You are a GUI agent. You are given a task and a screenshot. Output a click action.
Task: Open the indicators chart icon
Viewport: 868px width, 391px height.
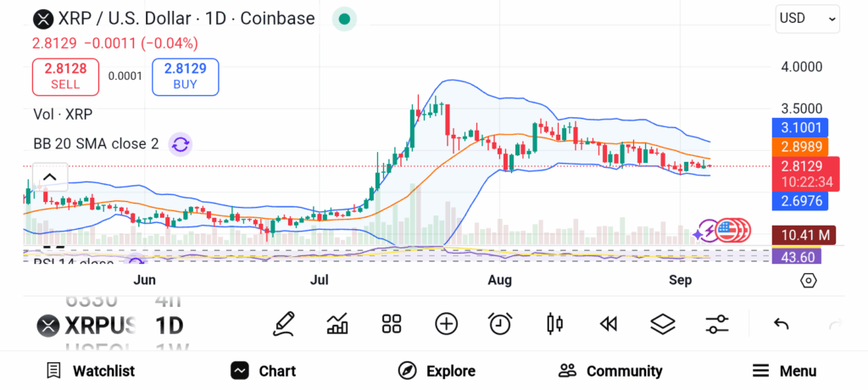[337, 323]
